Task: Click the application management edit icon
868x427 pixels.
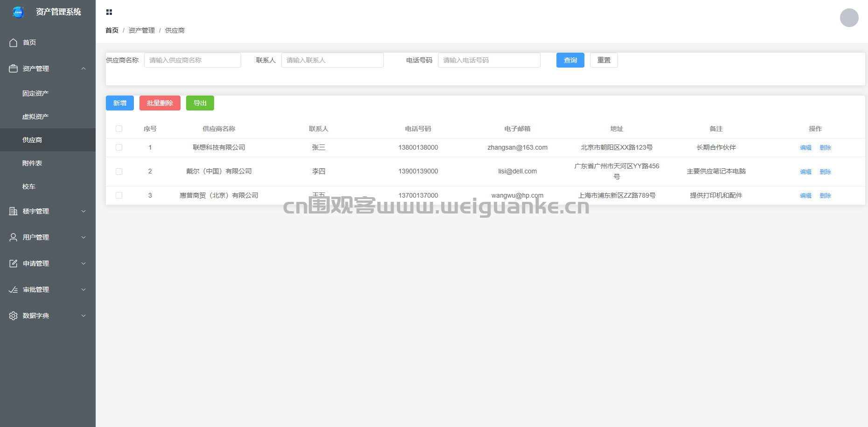Action: 14,263
